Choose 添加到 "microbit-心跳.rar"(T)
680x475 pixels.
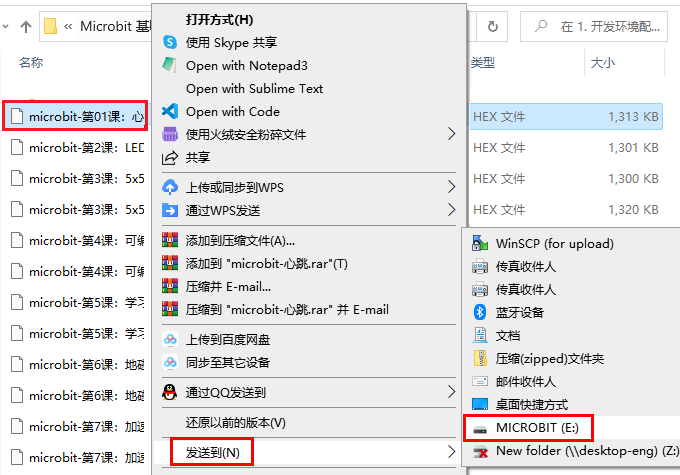tap(266, 263)
